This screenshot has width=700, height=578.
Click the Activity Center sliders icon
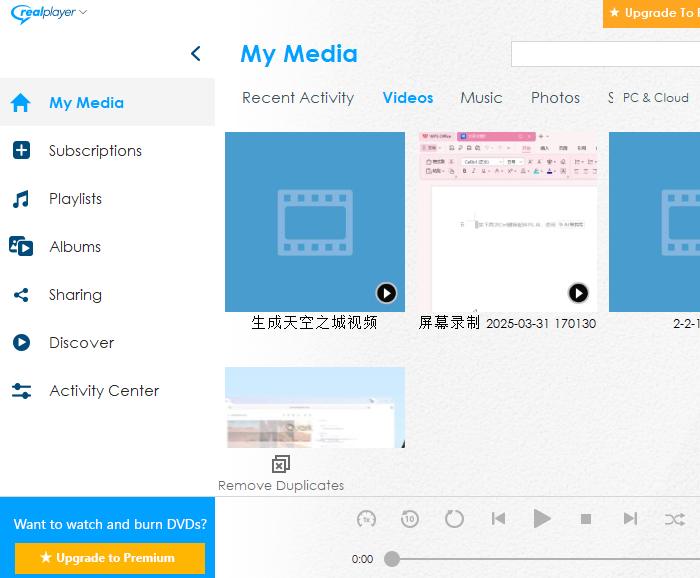(x=21, y=391)
